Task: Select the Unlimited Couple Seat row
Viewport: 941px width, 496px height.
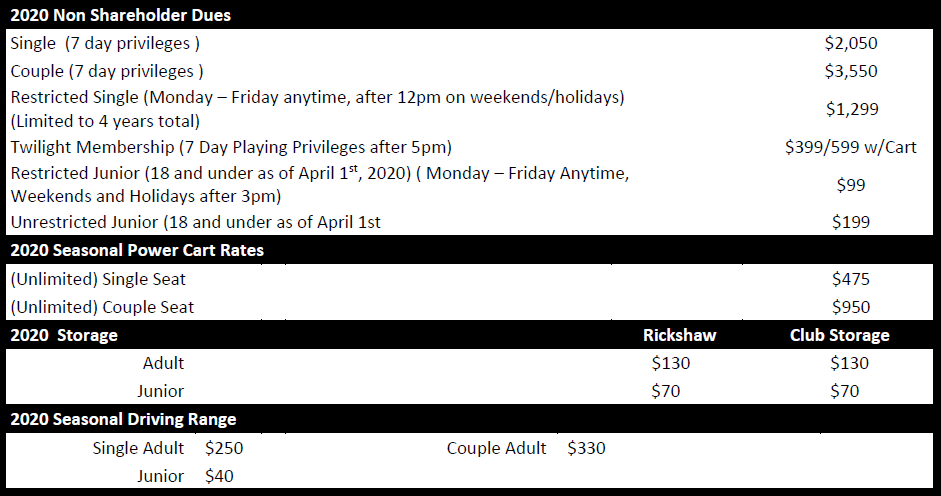Action: coord(102,307)
